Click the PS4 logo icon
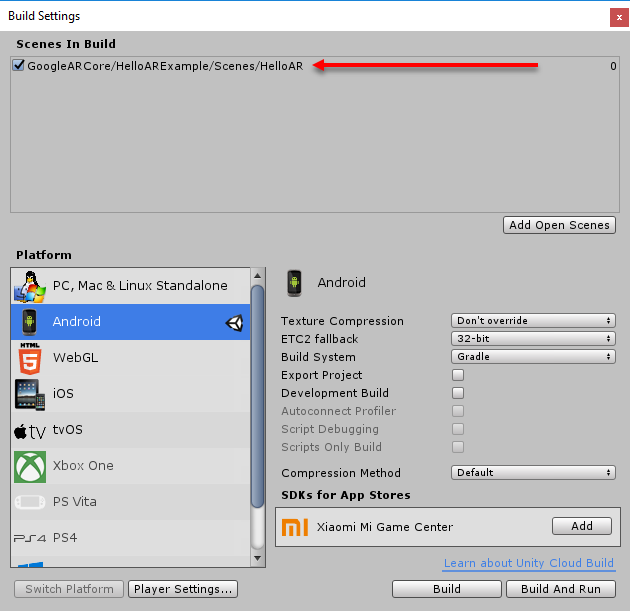Image resolution: width=630 pixels, height=611 pixels. point(30,538)
